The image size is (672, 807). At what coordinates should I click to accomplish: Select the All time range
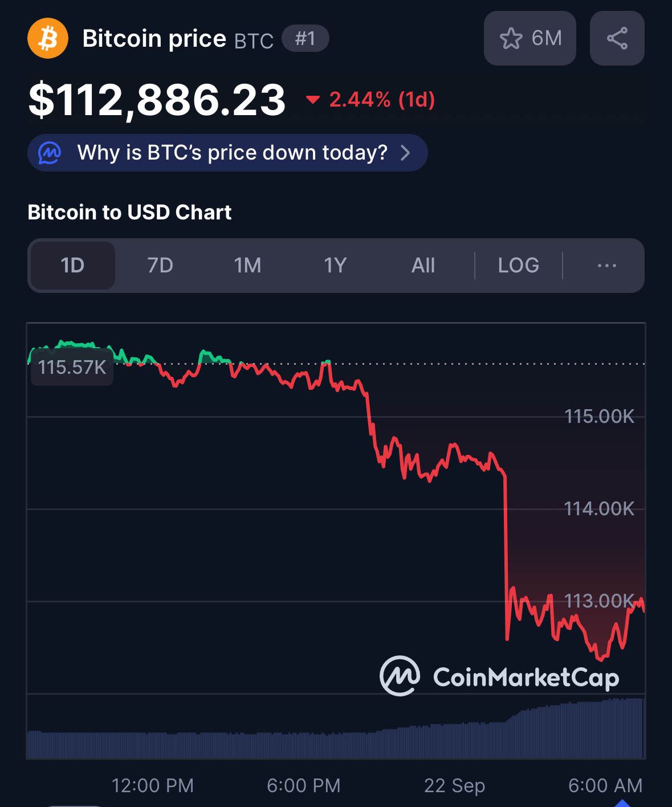(423, 266)
